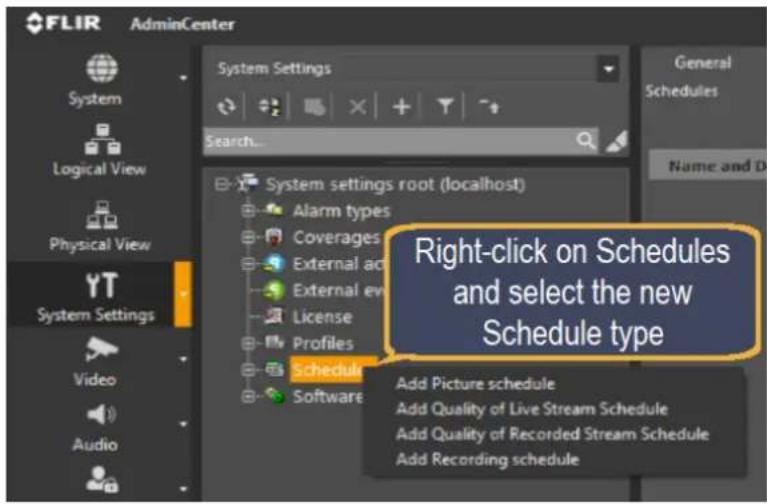Click the collapse-all toolbar icon

coord(489,106)
